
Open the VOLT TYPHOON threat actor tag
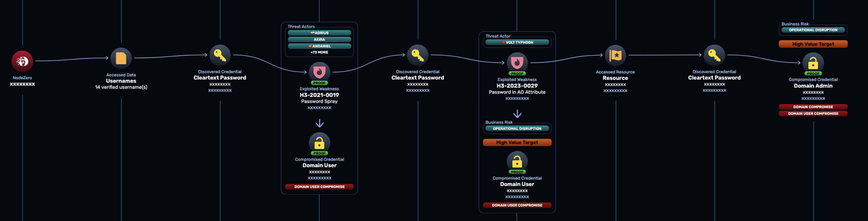pos(517,42)
